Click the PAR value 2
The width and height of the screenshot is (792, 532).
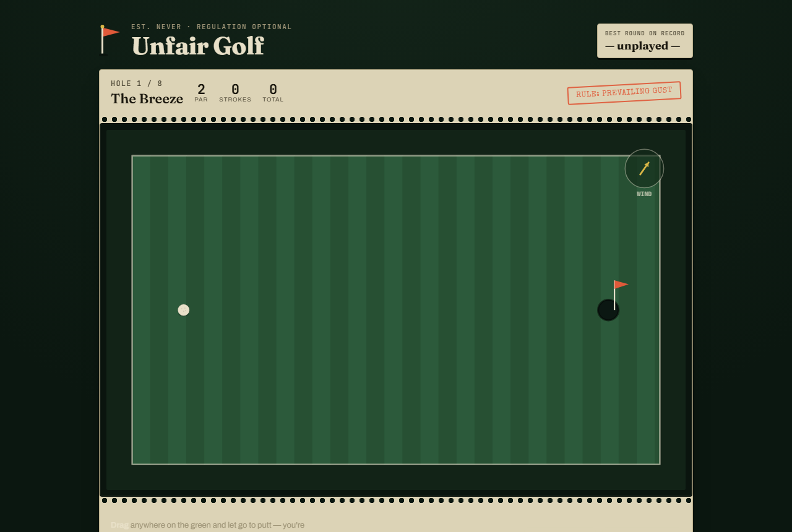[x=201, y=90]
